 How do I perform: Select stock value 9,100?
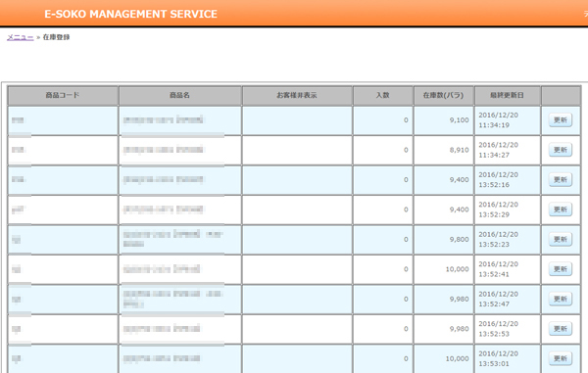click(x=460, y=120)
